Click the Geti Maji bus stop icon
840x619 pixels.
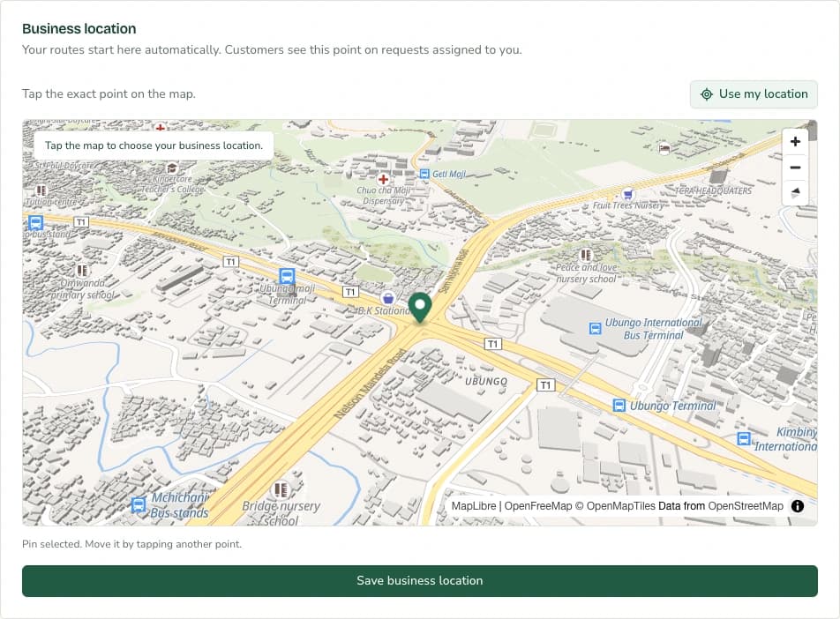pyautogui.click(x=424, y=174)
